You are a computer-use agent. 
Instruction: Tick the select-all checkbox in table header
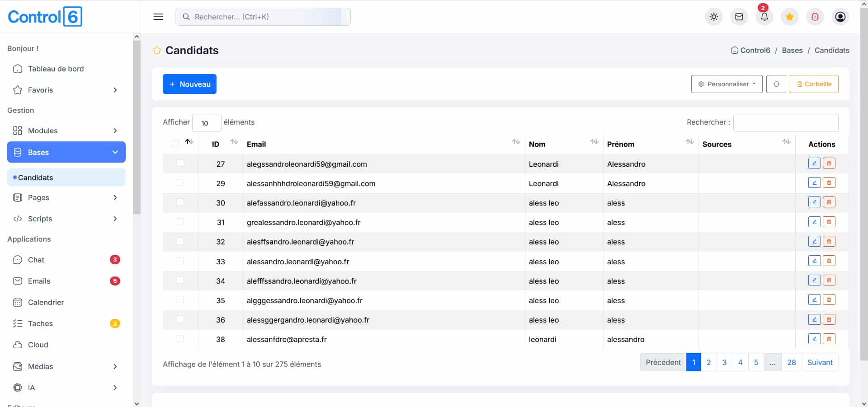[175, 144]
